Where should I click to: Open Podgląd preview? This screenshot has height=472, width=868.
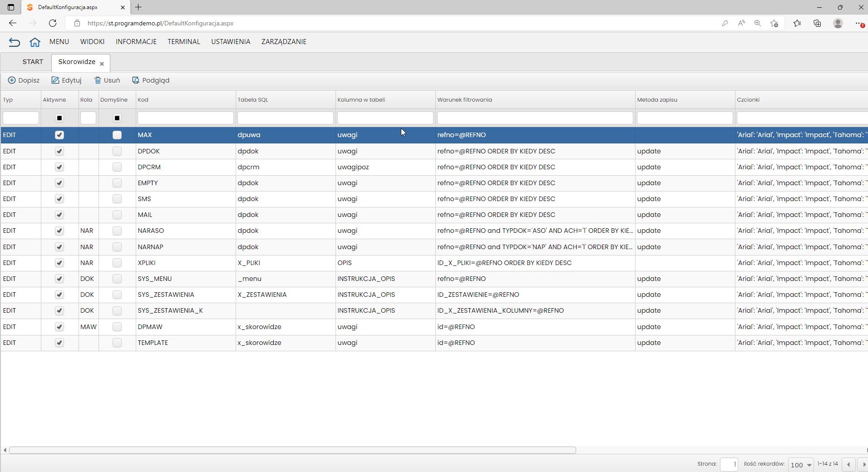pos(151,80)
